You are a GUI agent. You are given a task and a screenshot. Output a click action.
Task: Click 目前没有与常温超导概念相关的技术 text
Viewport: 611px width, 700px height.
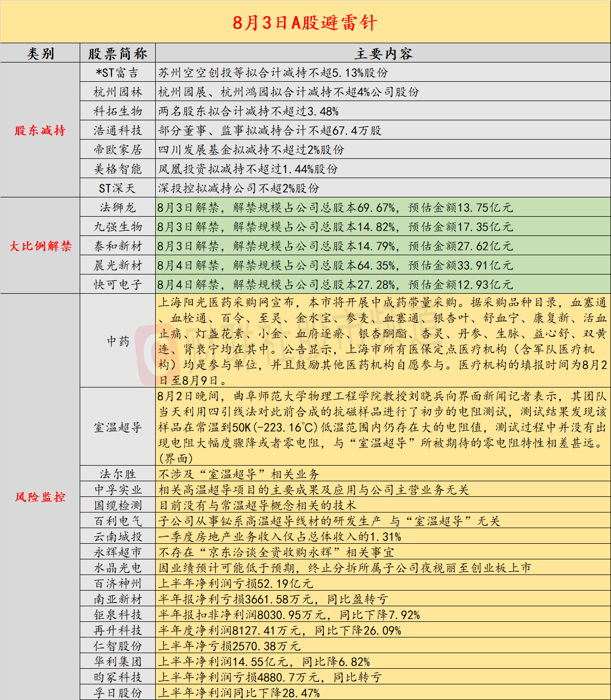coord(257,505)
